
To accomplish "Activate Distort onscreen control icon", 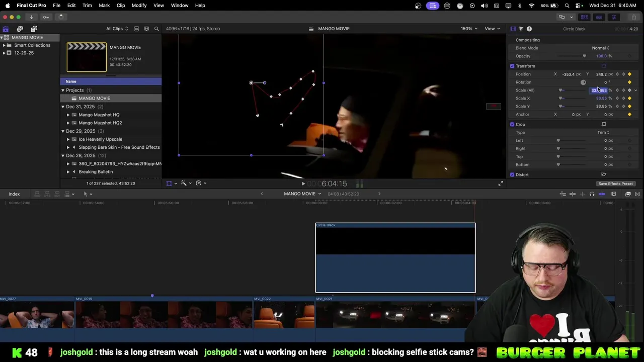I will 604,174.
